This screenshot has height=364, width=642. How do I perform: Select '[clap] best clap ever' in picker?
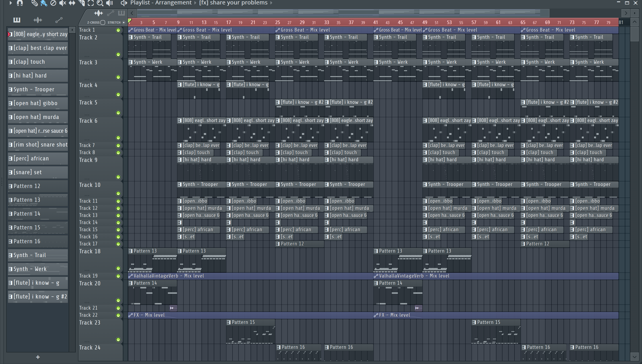[38, 48]
